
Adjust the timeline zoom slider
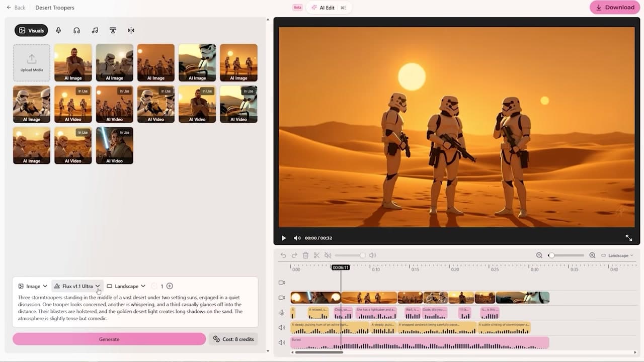tap(566, 255)
